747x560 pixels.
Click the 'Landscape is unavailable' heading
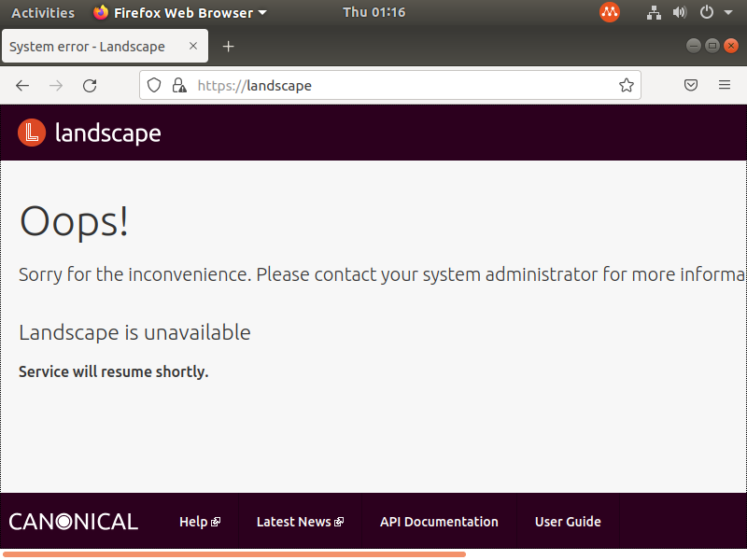click(134, 332)
